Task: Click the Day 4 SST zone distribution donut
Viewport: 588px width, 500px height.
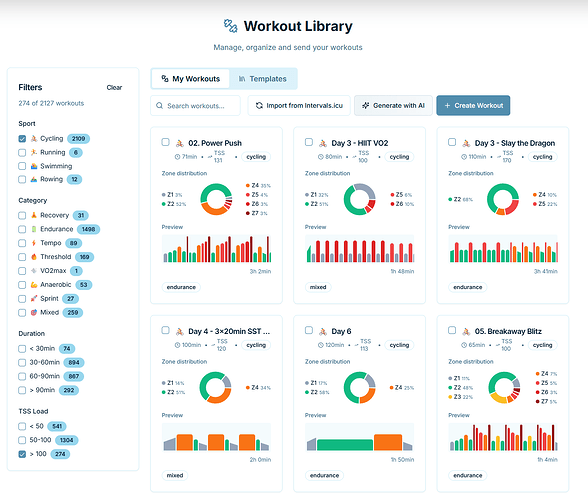Action: 216,387
